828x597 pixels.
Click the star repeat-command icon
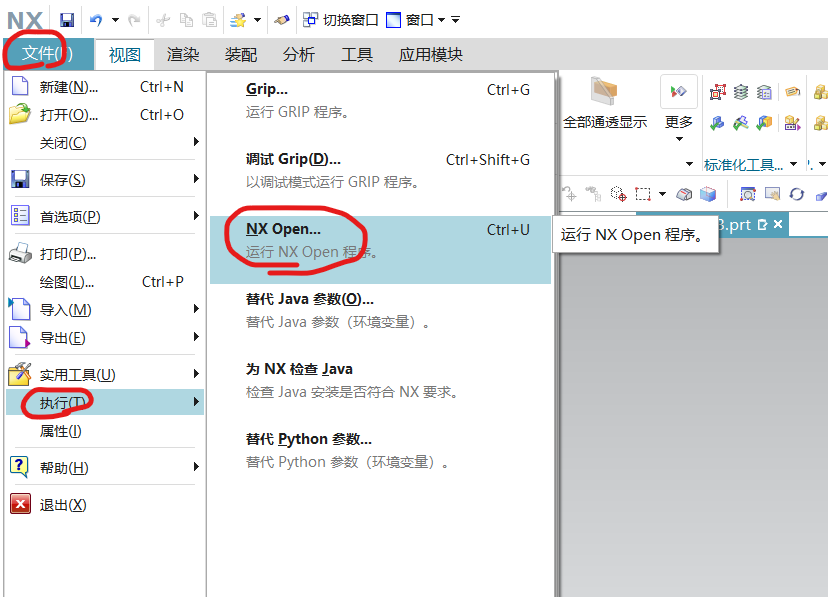pyautogui.click(x=238, y=20)
